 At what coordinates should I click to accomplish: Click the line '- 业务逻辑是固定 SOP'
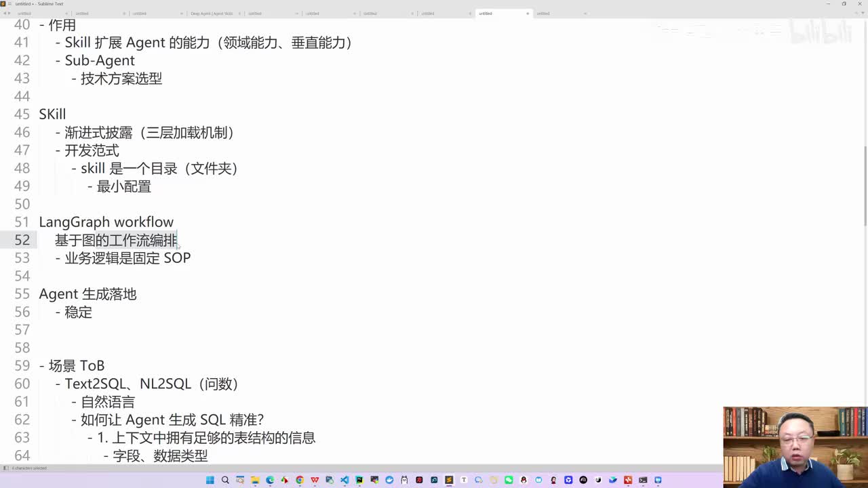click(123, 258)
